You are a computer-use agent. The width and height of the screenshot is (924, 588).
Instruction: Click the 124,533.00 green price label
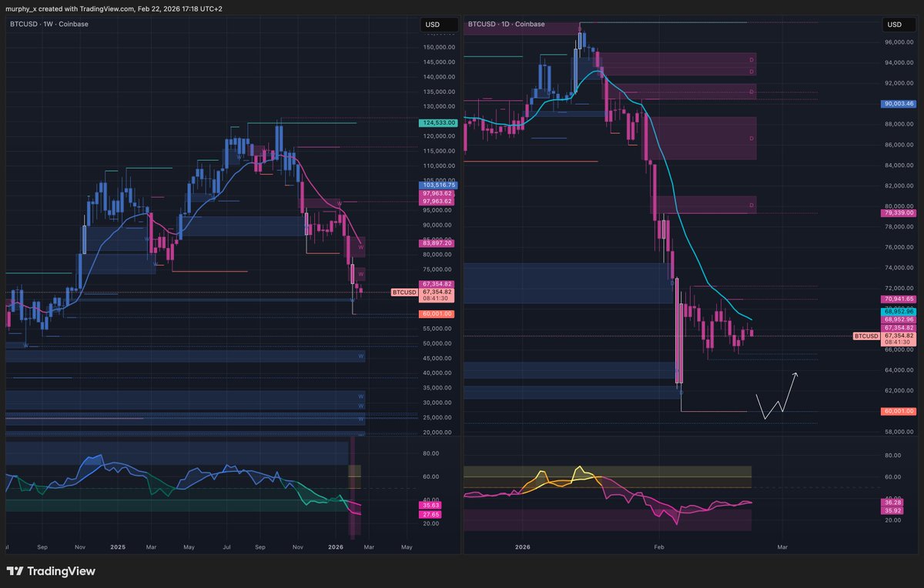[x=438, y=122]
